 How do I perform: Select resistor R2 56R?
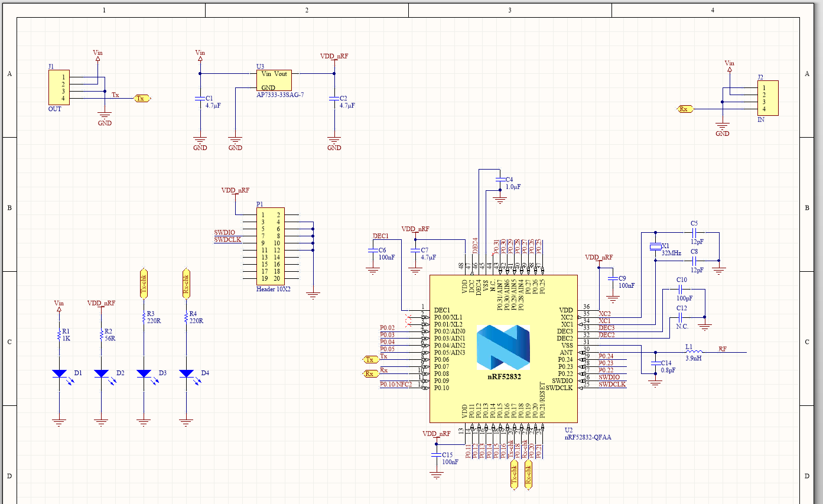[x=101, y=334]
